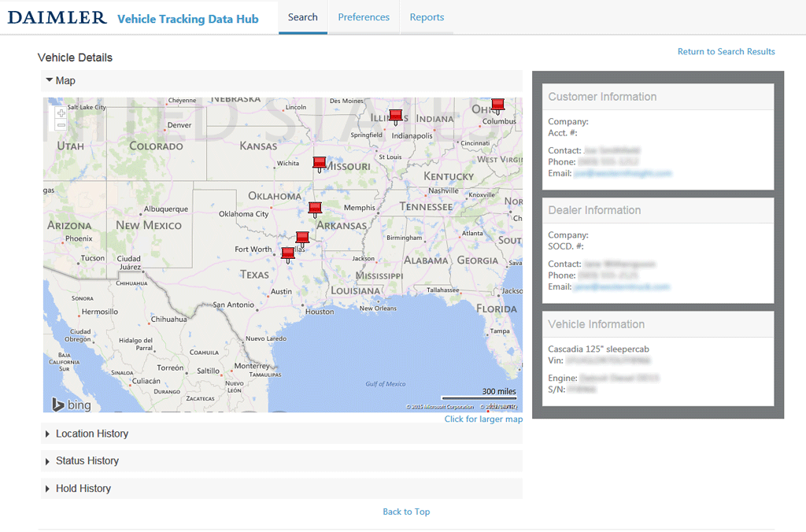Zoom out on the map

[61, 125]
